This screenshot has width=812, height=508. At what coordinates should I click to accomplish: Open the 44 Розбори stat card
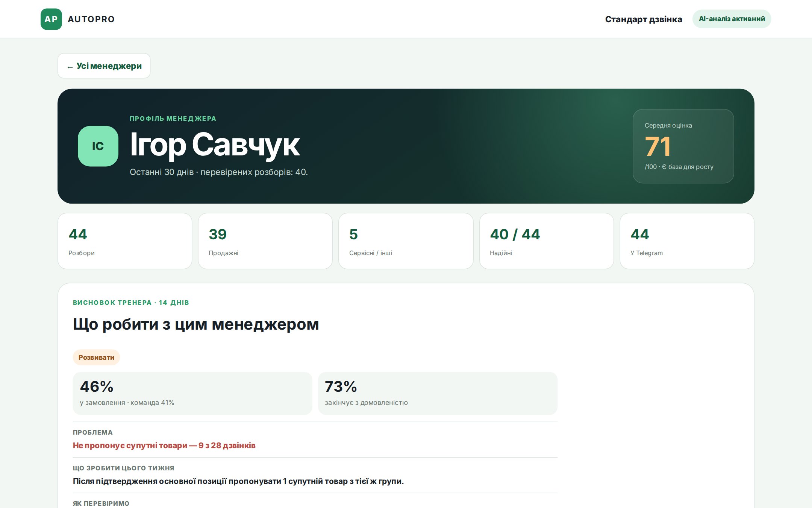(x=125, y=241)
